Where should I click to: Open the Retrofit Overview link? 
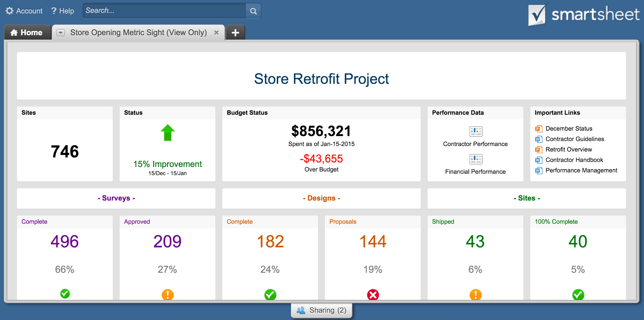(568, 149)
